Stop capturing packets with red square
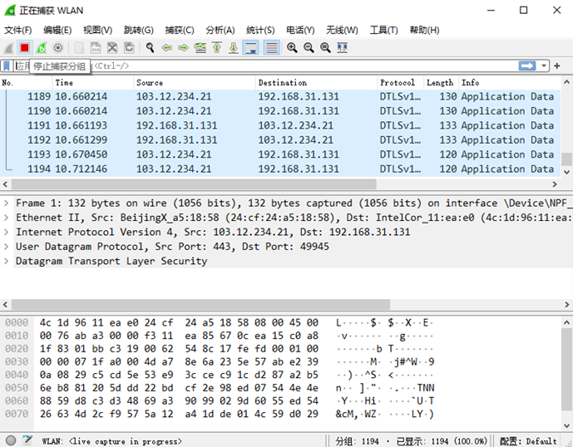The image size is (573, 447). coord(24,48)
